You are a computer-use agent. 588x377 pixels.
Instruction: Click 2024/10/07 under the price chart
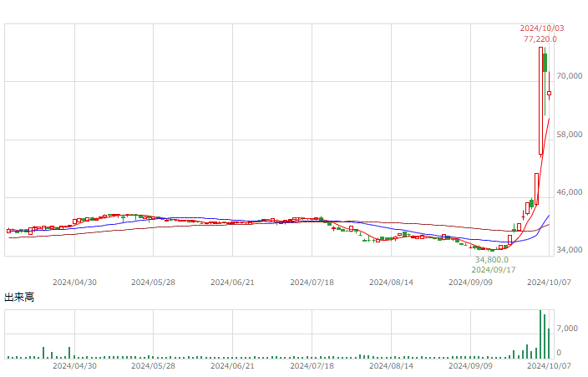[x=549, y=283]
